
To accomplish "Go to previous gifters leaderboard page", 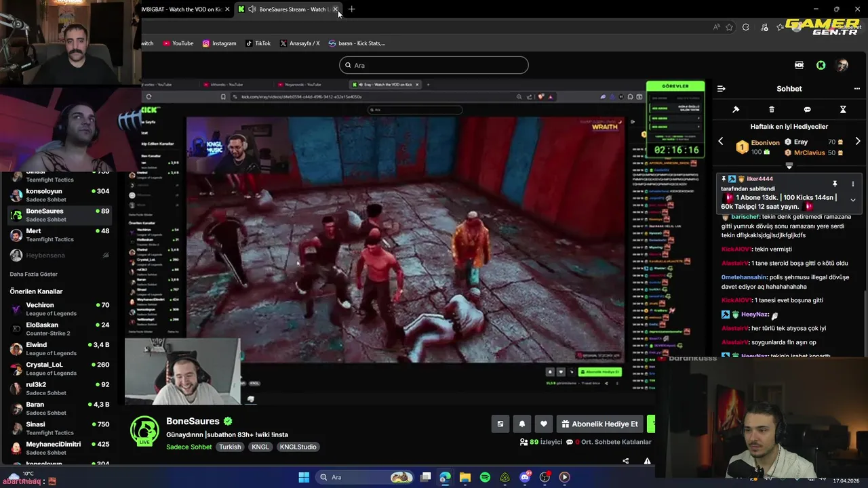I will pos(721,142).
